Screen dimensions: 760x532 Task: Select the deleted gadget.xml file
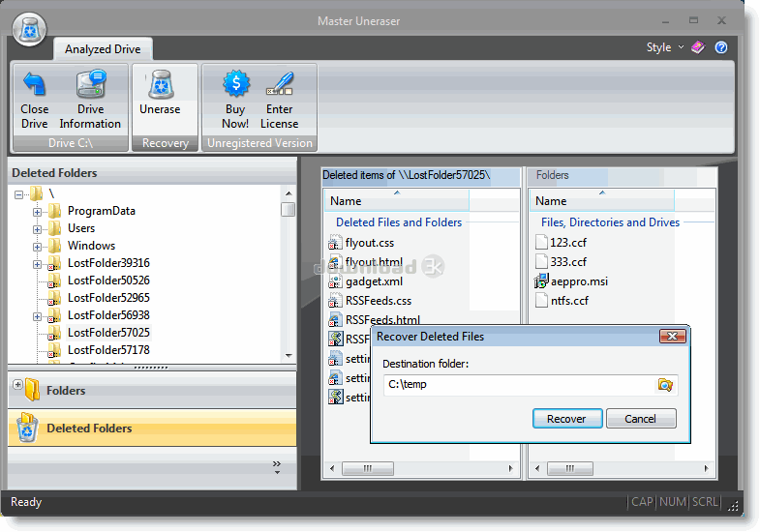pyautogui.click(x=374, y=281)
